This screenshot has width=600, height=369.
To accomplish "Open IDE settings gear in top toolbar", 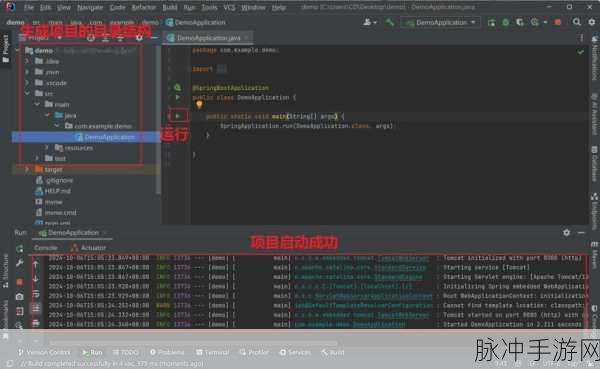I will click(x=592, y=22).
